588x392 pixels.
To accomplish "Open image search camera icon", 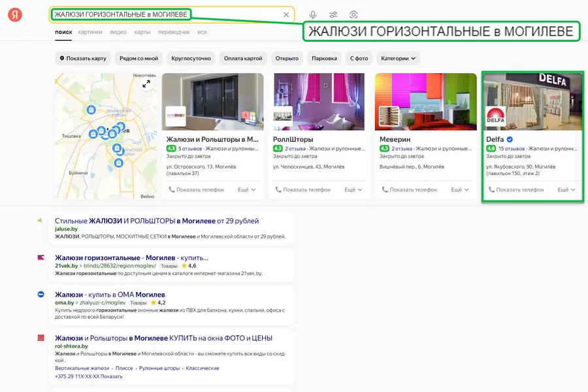I will point(353,14).
